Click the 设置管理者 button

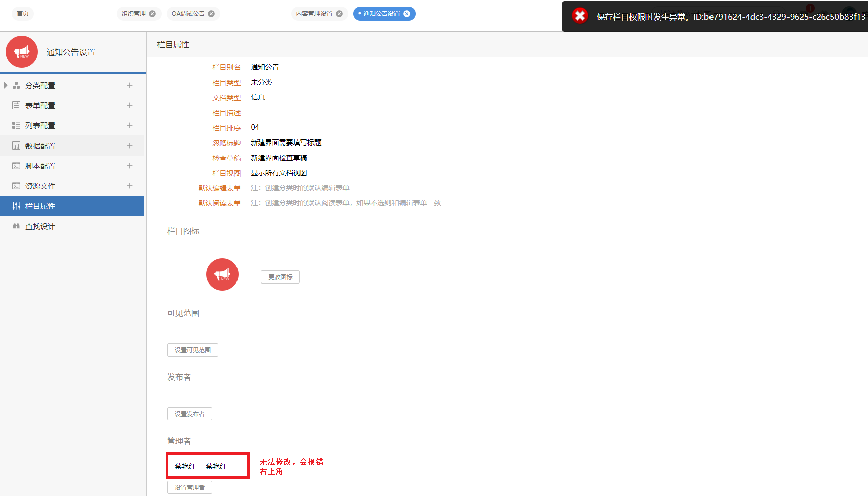pos(190,487)
